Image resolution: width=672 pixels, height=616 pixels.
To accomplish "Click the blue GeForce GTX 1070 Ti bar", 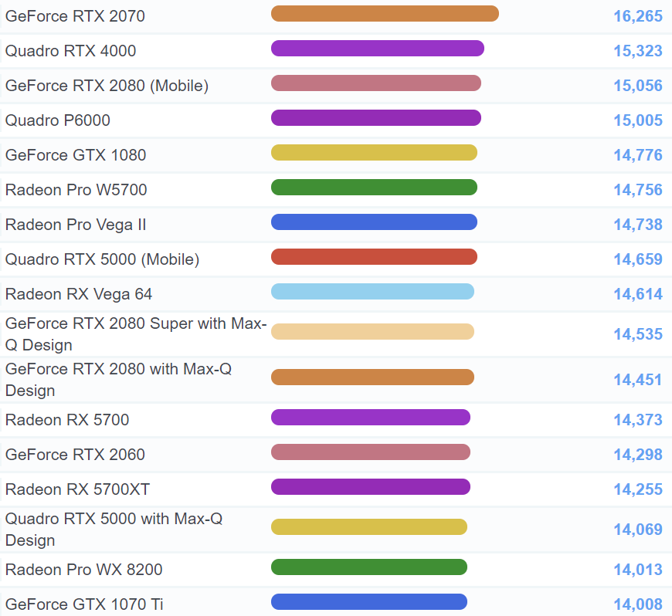I will point(369,602).
